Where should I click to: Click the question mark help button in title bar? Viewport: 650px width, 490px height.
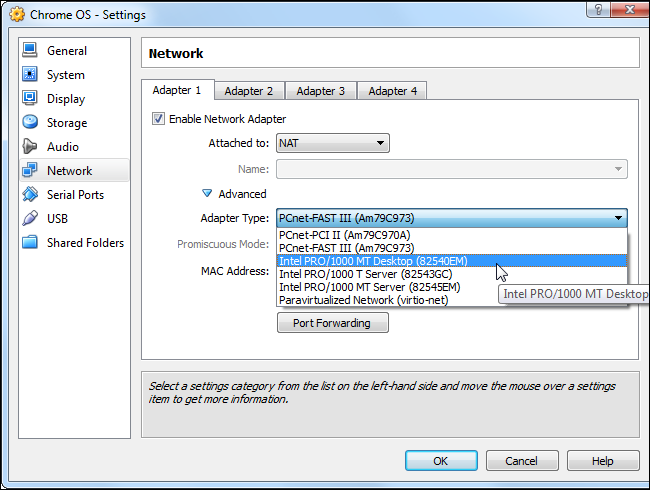point(599,10)
